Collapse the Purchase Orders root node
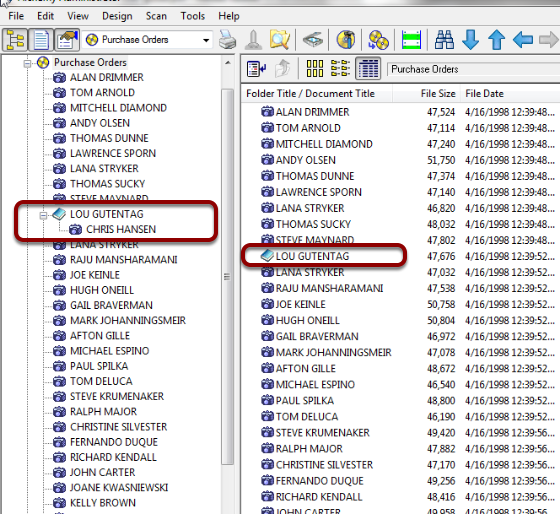This screenshot has width=560, height=514. (27, 64)
